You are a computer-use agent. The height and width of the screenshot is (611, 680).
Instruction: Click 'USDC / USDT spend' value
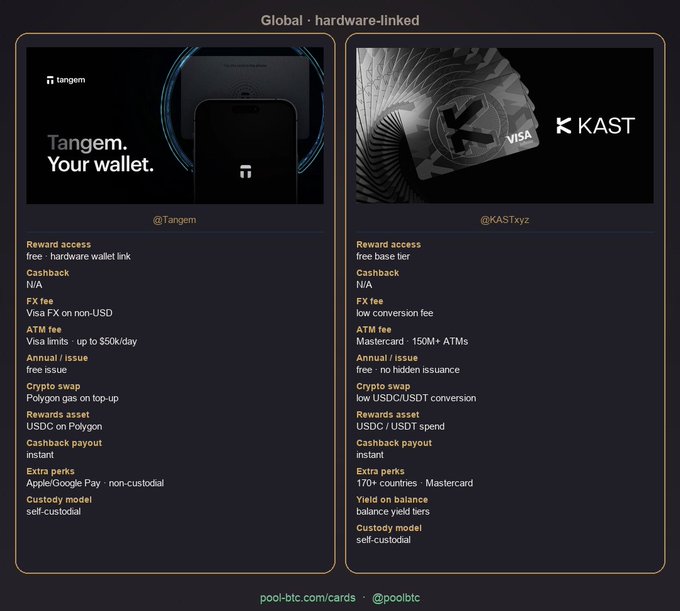coord(400,427)
